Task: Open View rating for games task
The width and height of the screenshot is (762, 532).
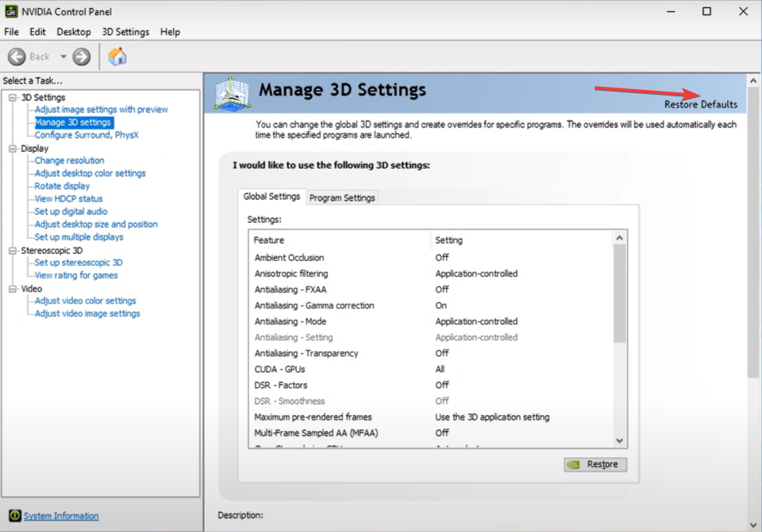Action: pyautogui.click(x=76, y=276)
